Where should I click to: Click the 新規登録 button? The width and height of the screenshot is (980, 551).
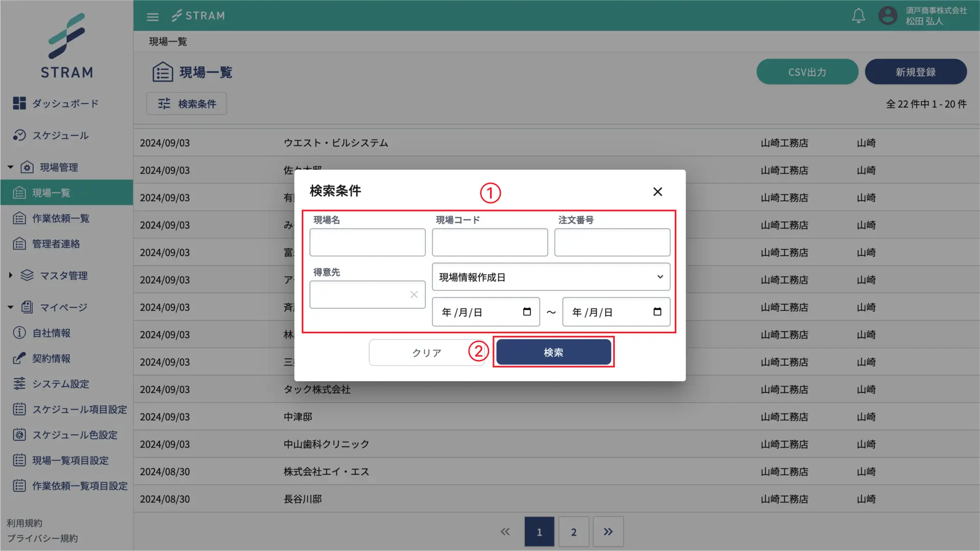coord(915,72)
